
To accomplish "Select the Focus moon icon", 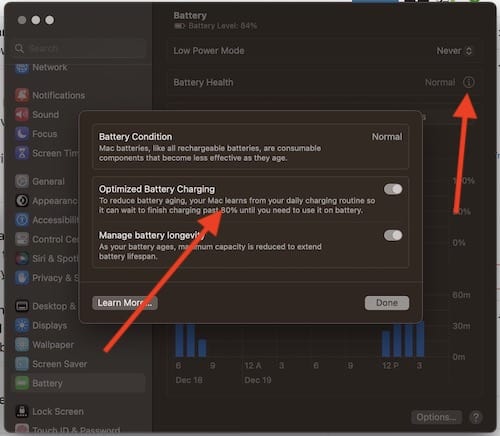I will tap(22, 134).
